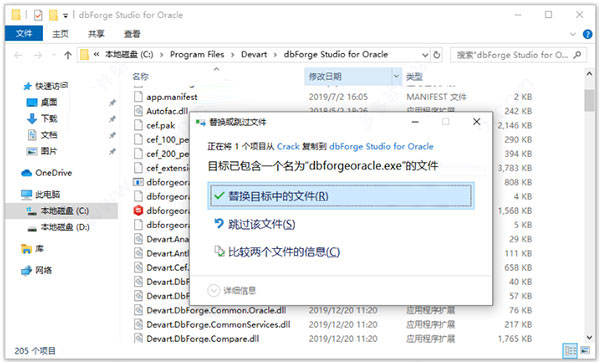Image resolution: width=600 pixels, height=362 pixels.
Task: Open the 文件 menu tab
Action: pyautogui.click(x=24, y=34)
